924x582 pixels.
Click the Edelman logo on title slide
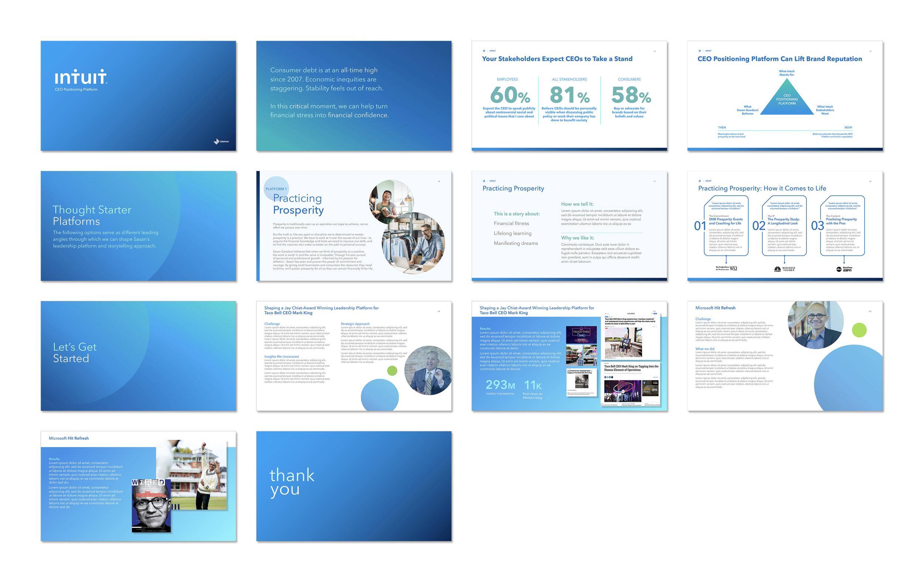pyautogui.click(x=221, y=141)
